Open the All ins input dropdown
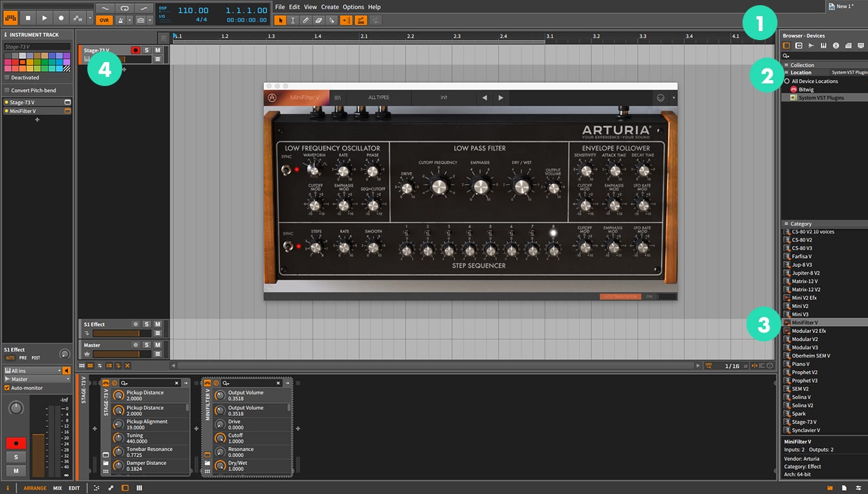Viewport: 868px width, 494px height. coord(32,371)
